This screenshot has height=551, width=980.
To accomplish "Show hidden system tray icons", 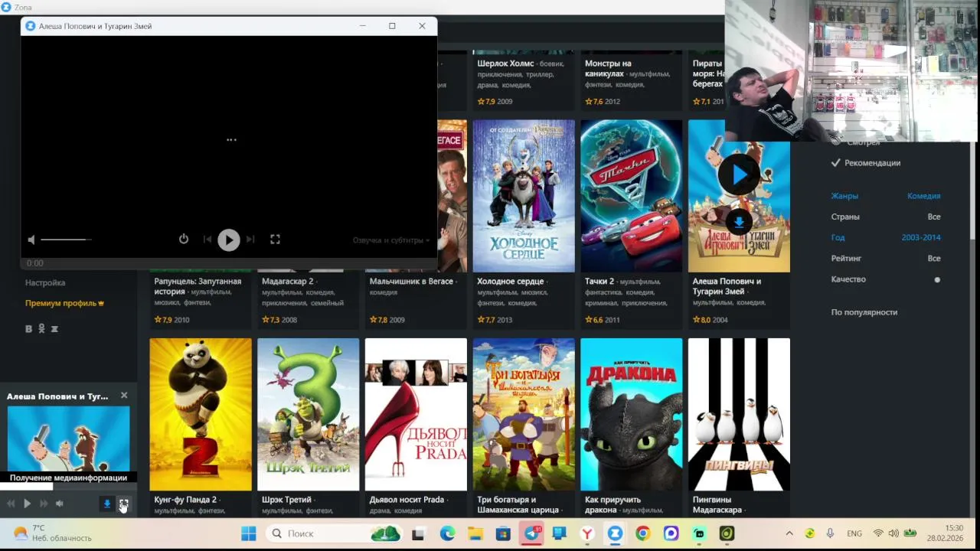I will click(789, 533).
